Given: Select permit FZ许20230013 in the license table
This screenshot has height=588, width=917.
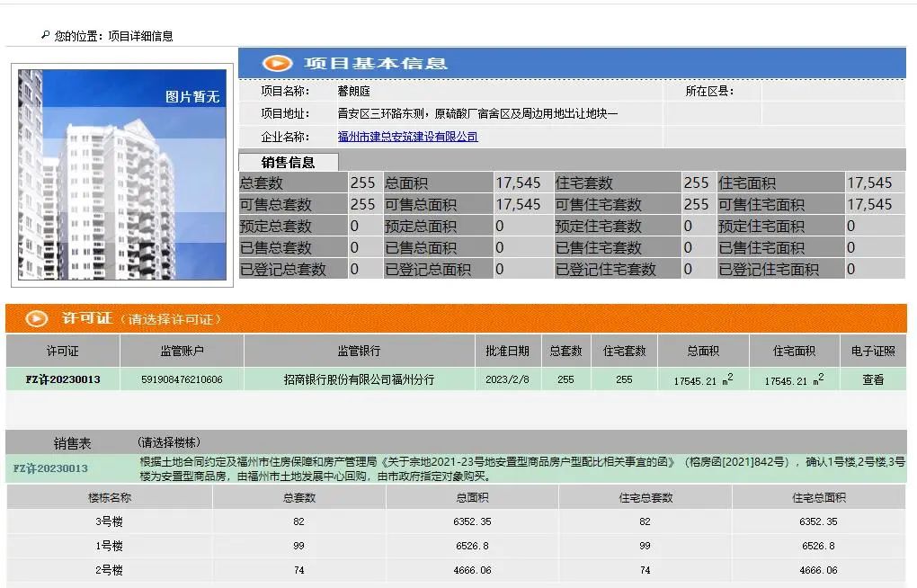Looking at the screenshot, I should click(x=63, y=379).
